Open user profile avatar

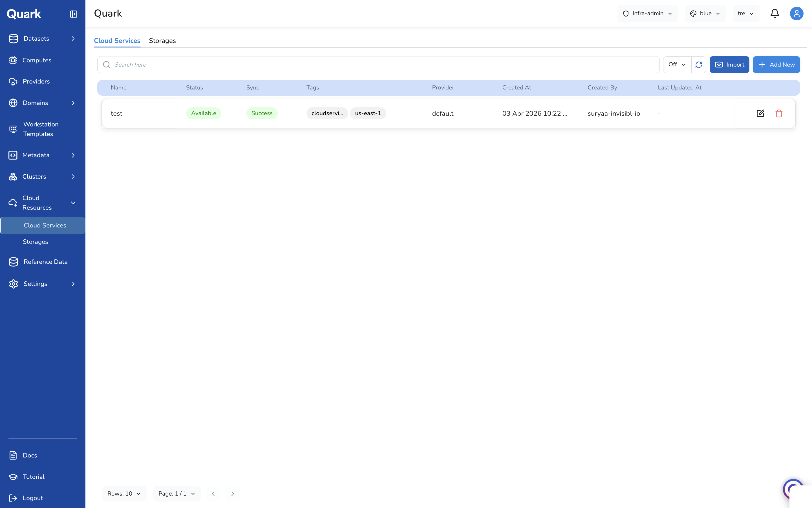click(796, 14)
